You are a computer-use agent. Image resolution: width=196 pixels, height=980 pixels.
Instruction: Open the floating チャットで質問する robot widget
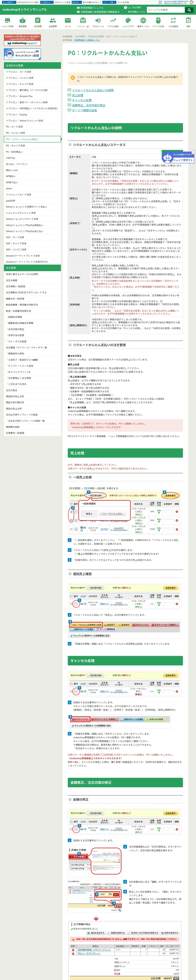(x=178, y=157)
